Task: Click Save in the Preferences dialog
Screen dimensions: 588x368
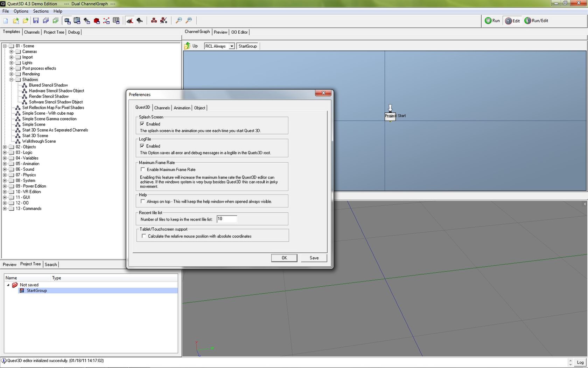Action: point(314,258)
